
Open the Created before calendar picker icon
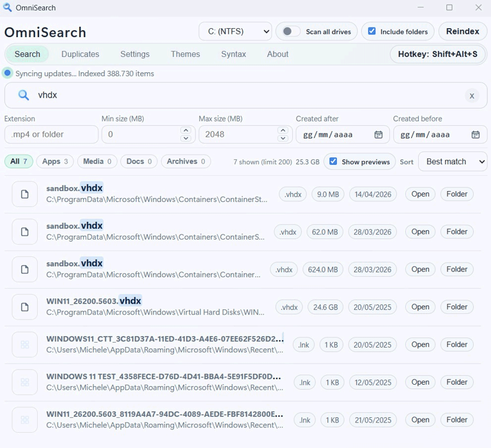pyautogui.click(x=475, y=135)
